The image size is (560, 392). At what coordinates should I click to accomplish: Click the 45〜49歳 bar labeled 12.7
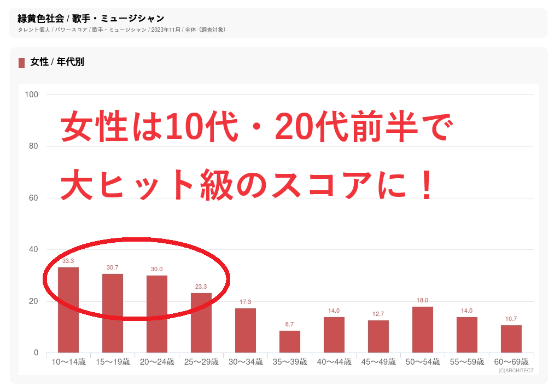tap(378, 336)
